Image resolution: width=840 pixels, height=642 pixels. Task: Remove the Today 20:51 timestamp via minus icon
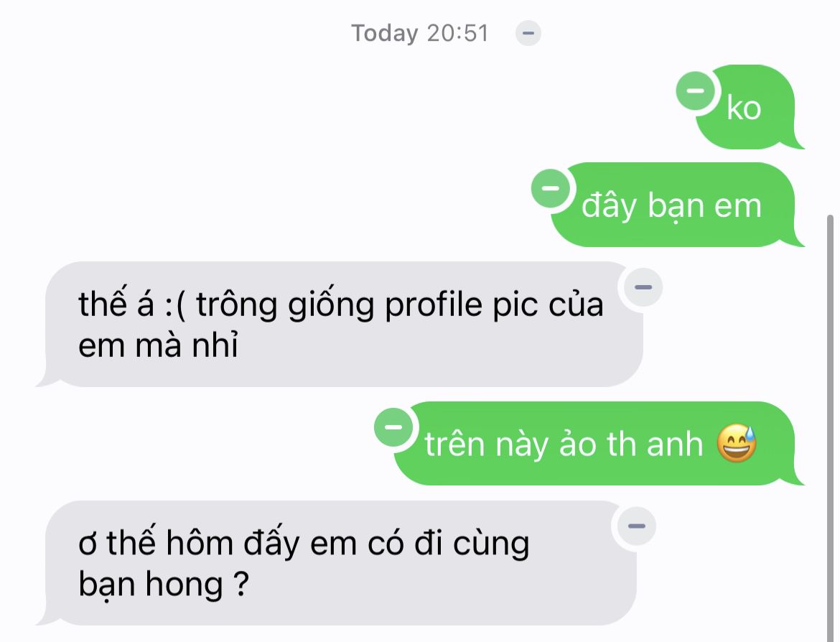pyautogui.click(x=528, y=33)
